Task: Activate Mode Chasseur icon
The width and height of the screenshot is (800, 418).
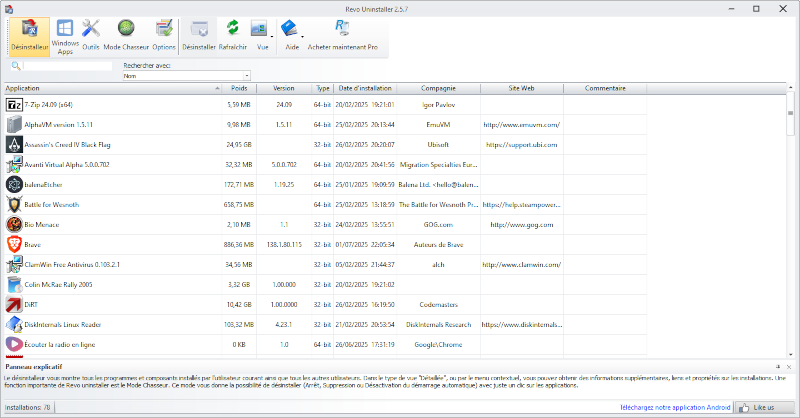Action: tap(126, 36)
